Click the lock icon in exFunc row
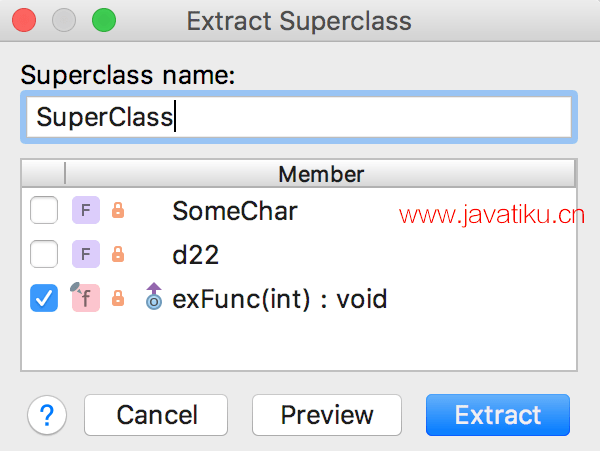600x451 pixels. (x=118, y=298)
